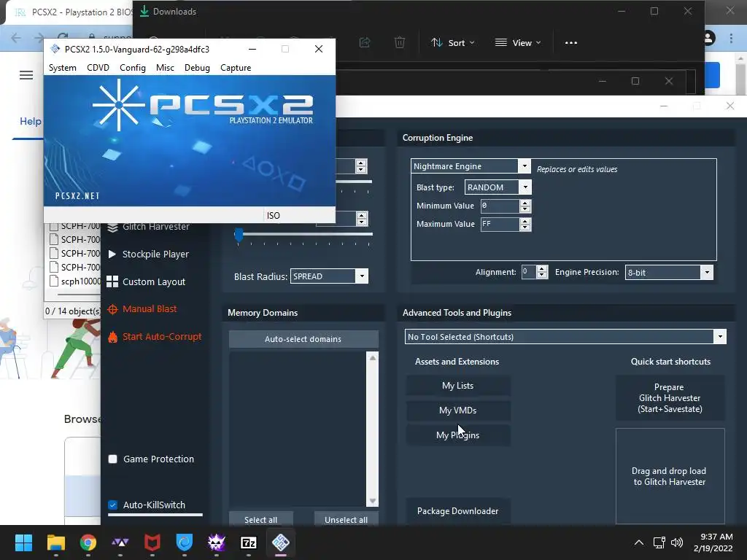Click the purple monster app taskbar icon
747x560 pixels.
click(216, 542)
